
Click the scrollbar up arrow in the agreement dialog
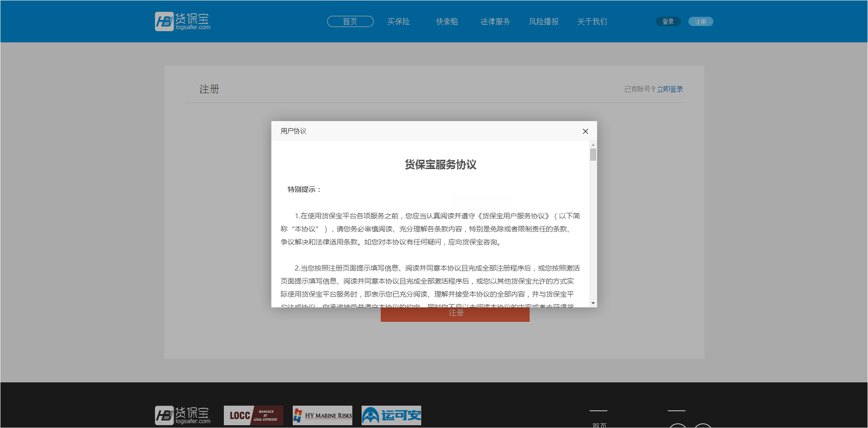pyautogui.click(x=593, y=145)
